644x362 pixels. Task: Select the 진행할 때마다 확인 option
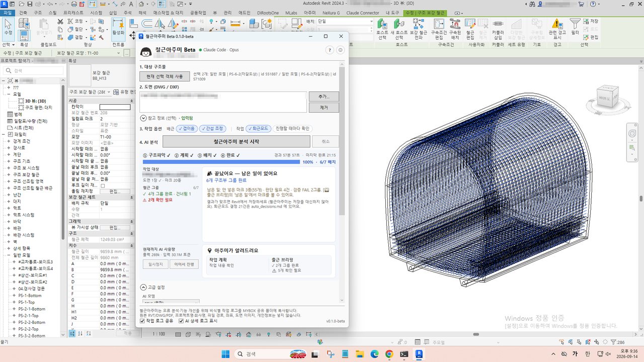click(292, 129)
